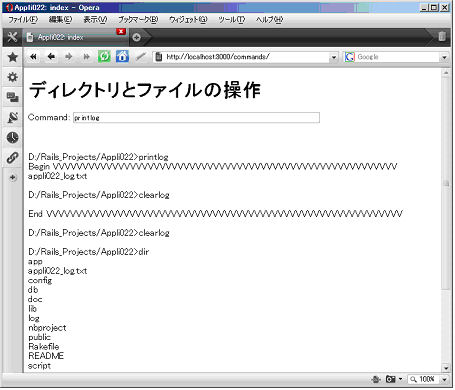This screenshot has width=455, height=390.
Task: Open the ツール(T) menu
Action: point(232,20)
